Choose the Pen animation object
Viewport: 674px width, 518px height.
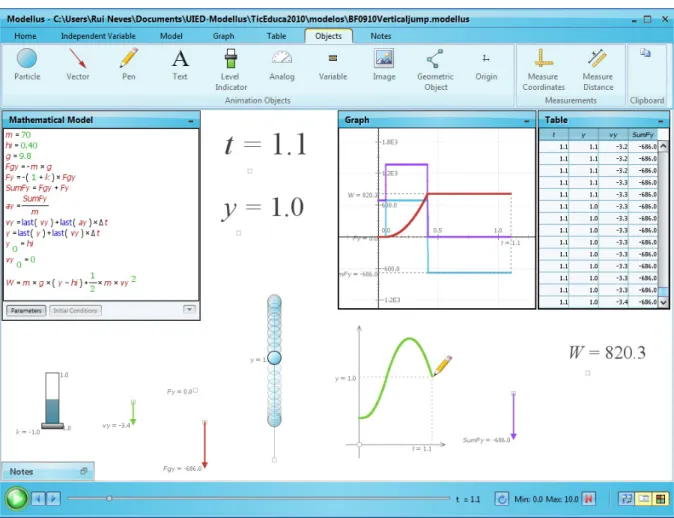click(x=129, y=64)
